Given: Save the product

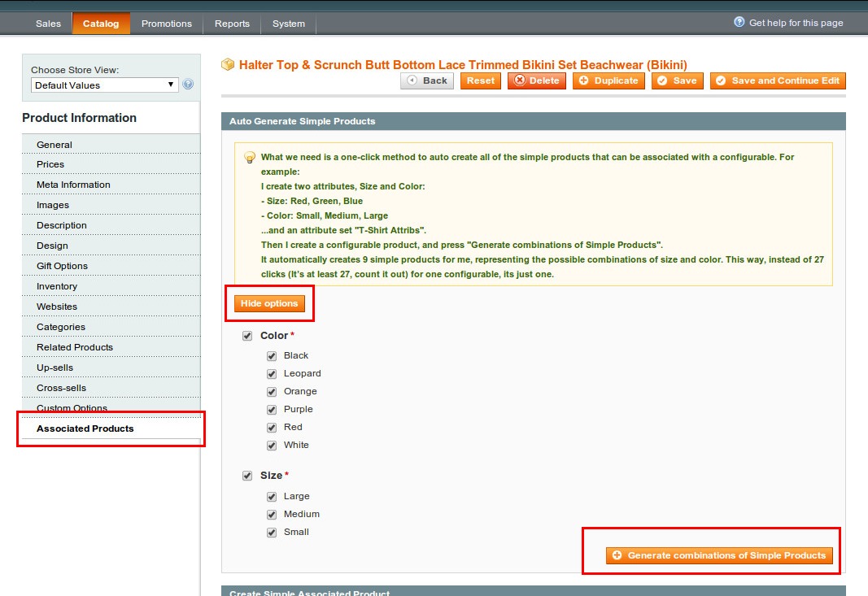Looking at the screenshot, I should click(x=677, y=80).
